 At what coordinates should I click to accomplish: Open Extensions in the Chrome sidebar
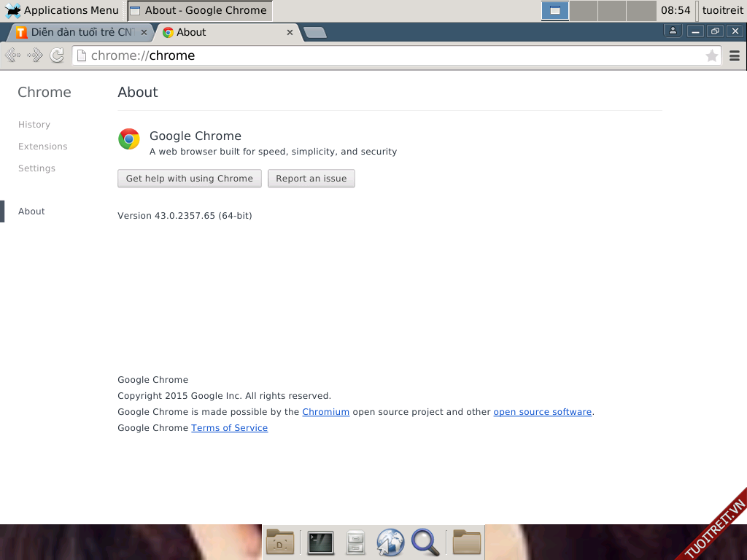[42, 147]
